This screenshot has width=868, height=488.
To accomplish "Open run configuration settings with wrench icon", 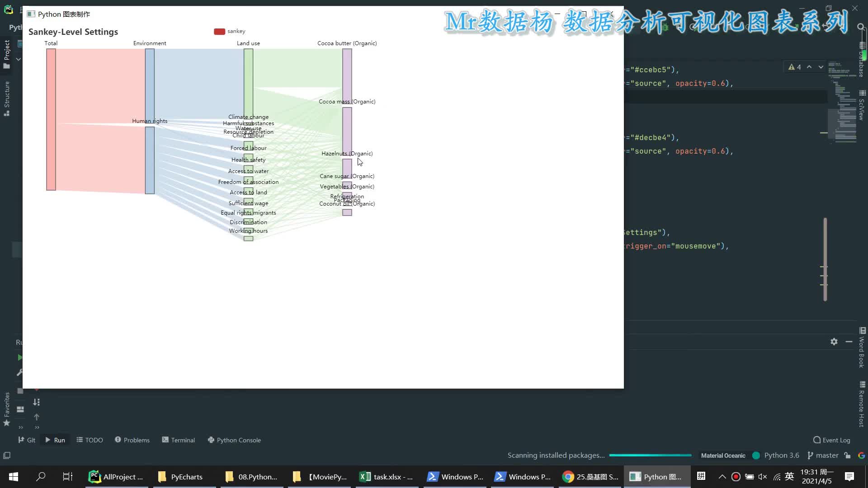I will pyautogui.click(x=19, y=372).
